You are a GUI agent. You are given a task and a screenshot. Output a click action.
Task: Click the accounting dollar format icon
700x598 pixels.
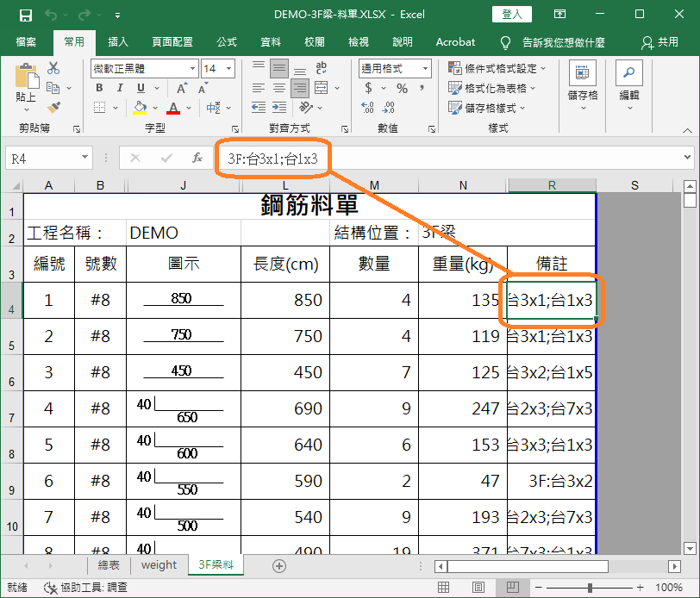pyautogui.click(x=368, y=88)
